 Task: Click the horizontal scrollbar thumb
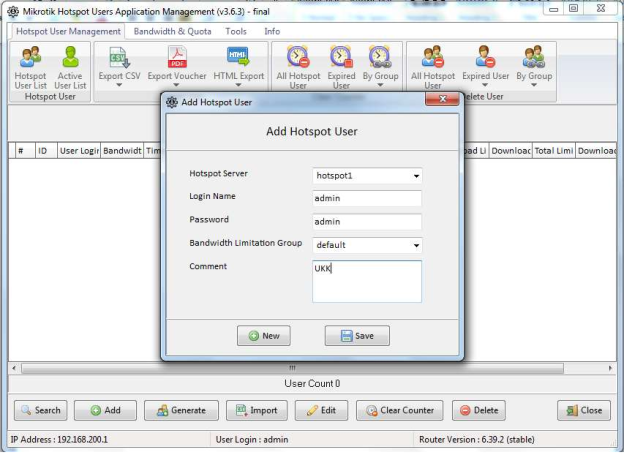(292, 368)
